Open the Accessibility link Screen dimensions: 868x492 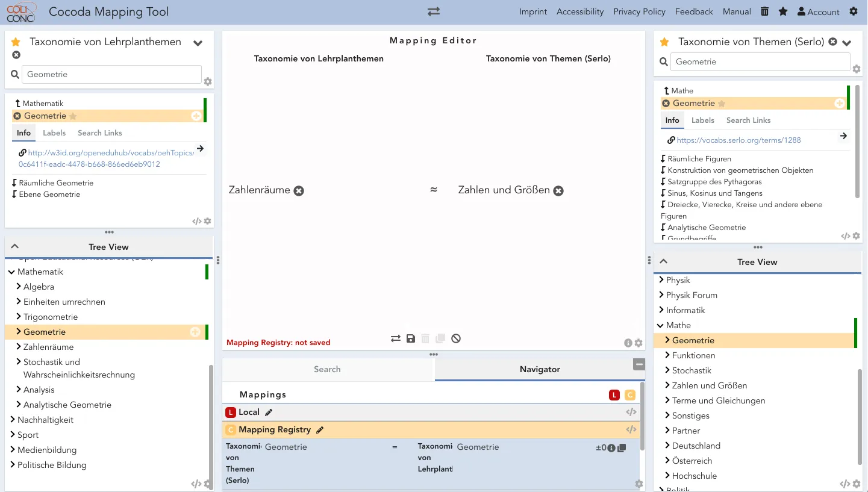click(580, 11)
